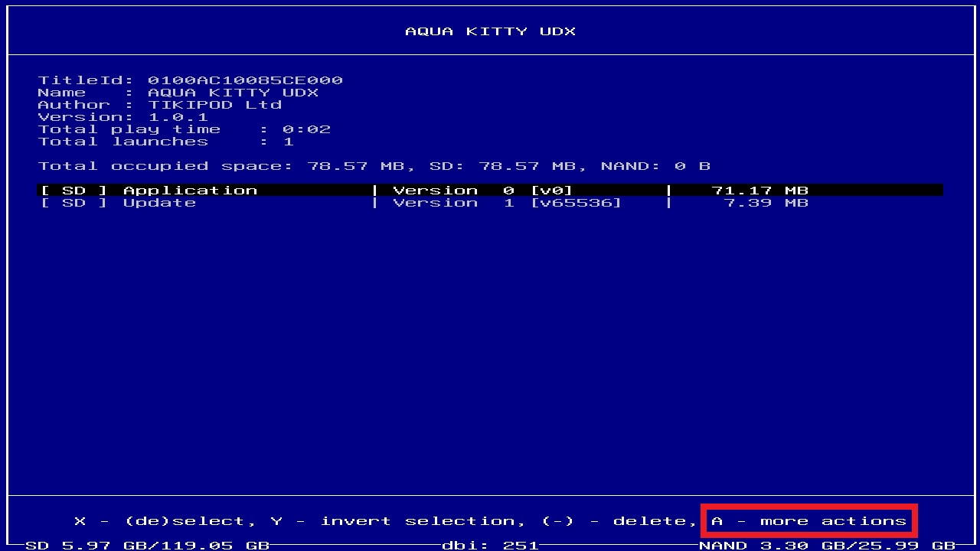The width and height of the screenshot is (980, 551).
Task: Click the dbi: 251 version label
Action: 491,546
